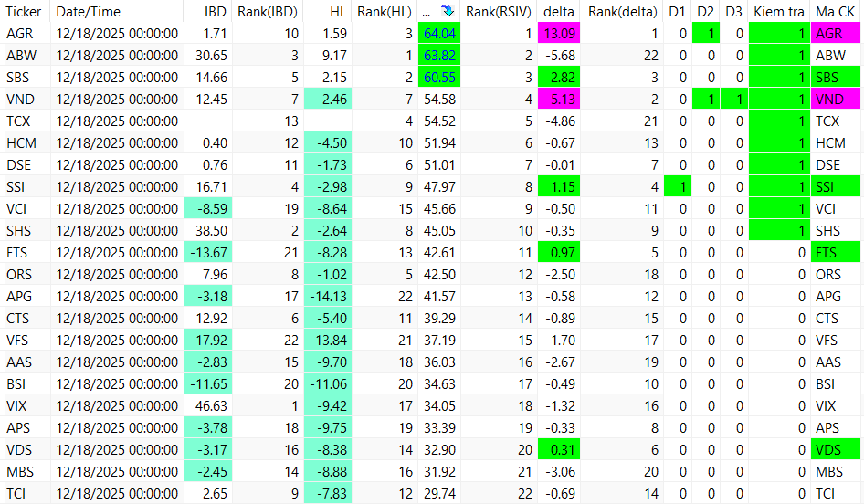Click the magenta delta value 5.13

click(x=559, y=100)
